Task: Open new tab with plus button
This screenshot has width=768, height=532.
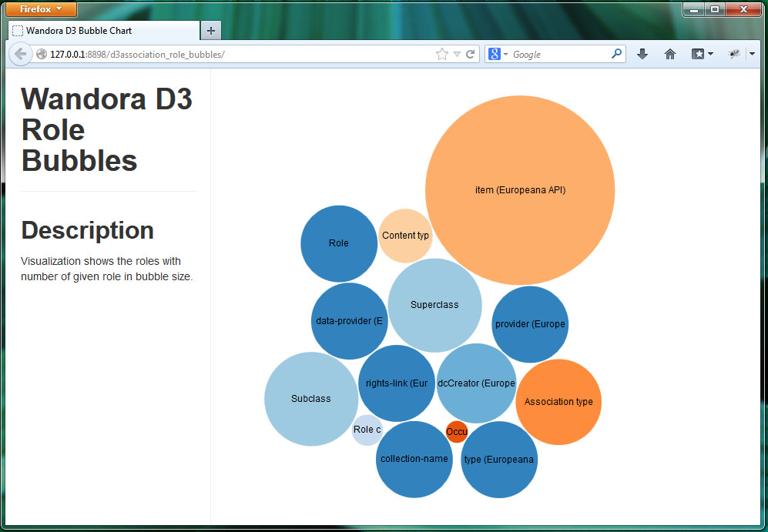Action: click(x=210, y=31)
